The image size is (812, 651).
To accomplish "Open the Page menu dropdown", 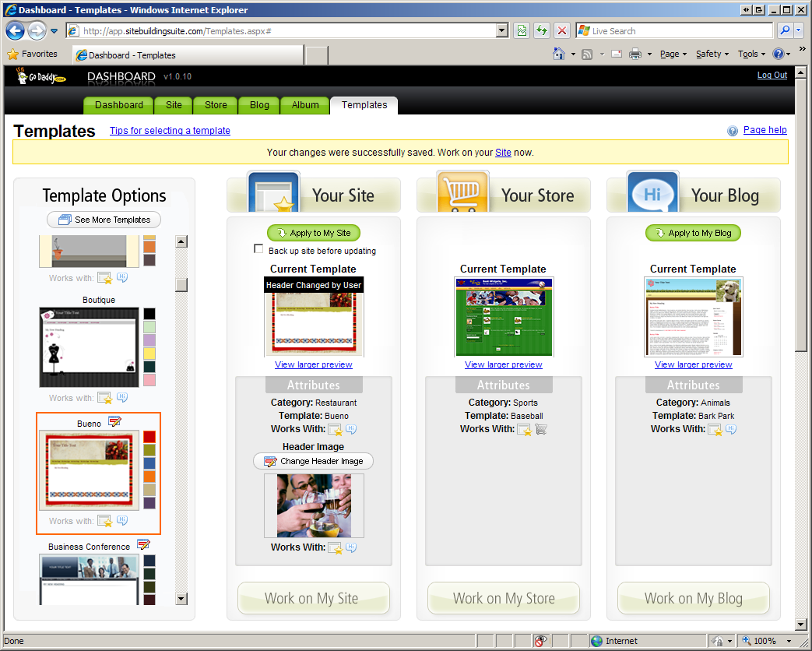I will pos(673,54).
